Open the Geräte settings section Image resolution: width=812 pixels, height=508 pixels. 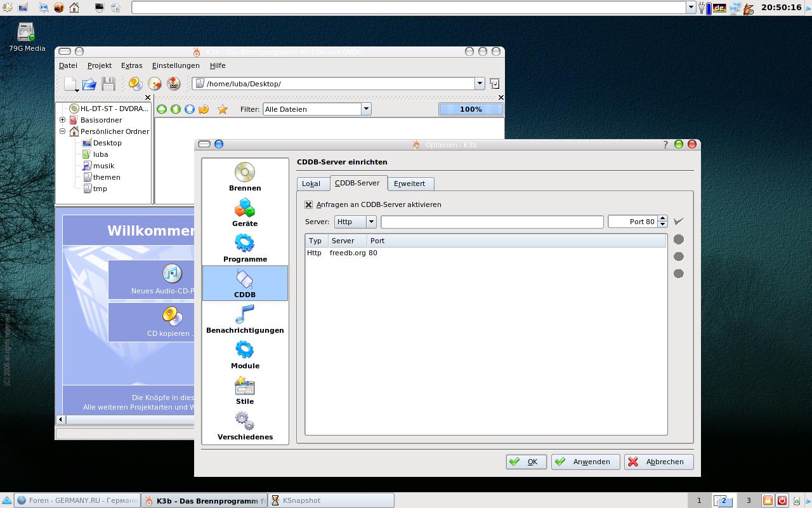tap(245, 213)
